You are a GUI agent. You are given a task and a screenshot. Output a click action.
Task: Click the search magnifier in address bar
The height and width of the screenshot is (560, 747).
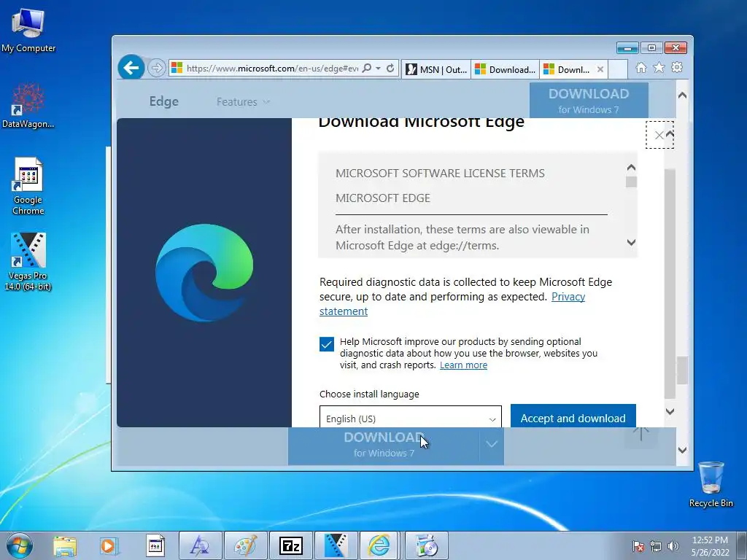(x=366, y=68)
